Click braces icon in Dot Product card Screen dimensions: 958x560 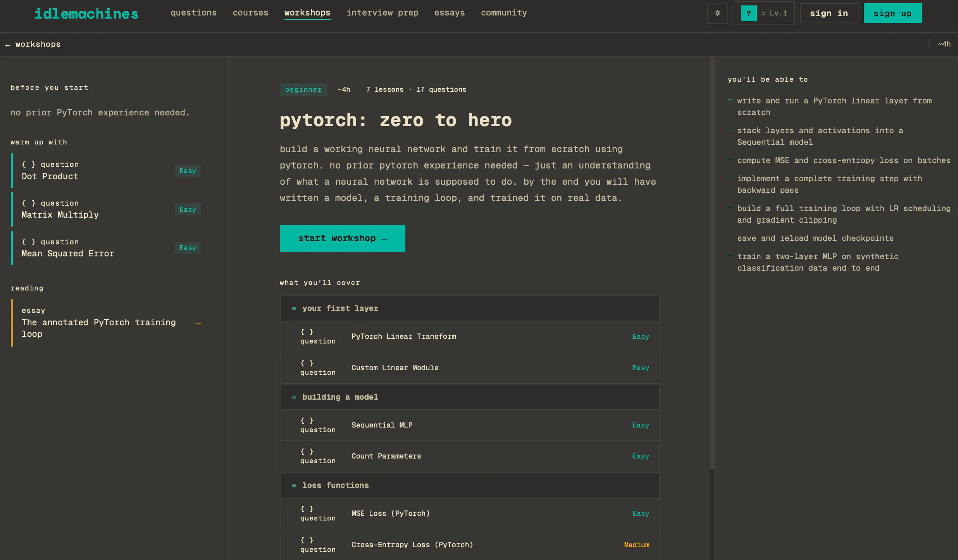coord(29,165)
